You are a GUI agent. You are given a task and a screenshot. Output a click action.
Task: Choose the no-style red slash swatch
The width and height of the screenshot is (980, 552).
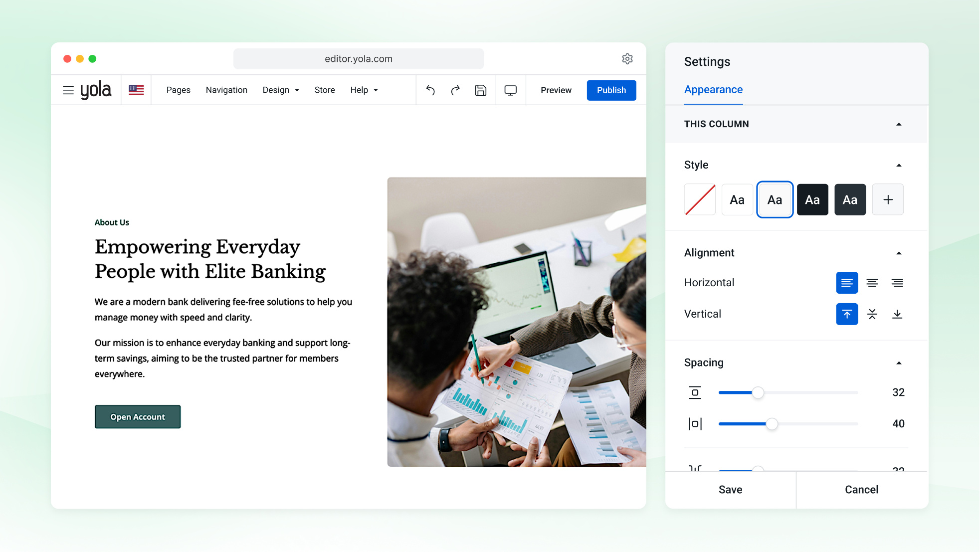coord(700,199)
